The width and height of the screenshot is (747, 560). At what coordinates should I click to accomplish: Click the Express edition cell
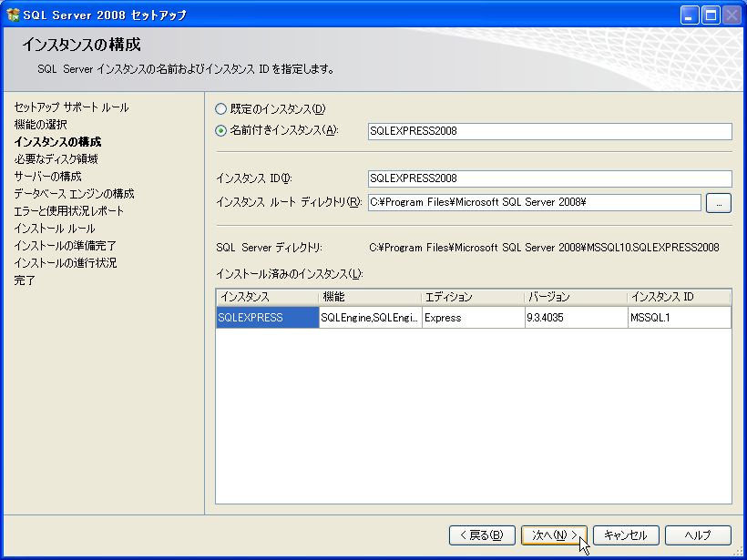click(473, 318)
